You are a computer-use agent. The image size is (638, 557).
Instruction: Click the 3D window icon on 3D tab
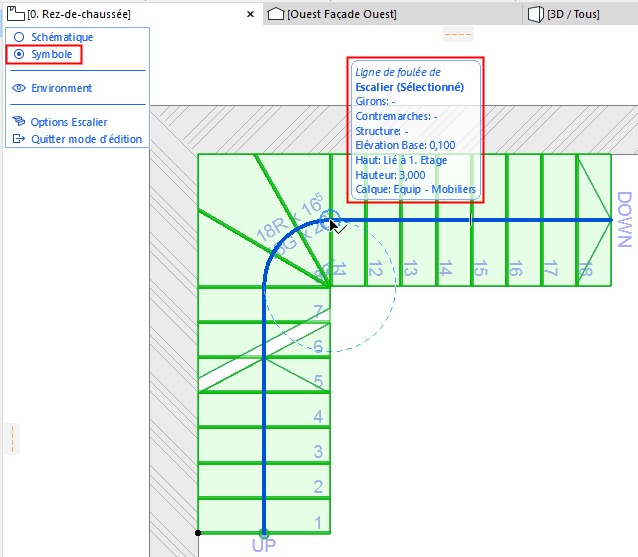point(535,14)
